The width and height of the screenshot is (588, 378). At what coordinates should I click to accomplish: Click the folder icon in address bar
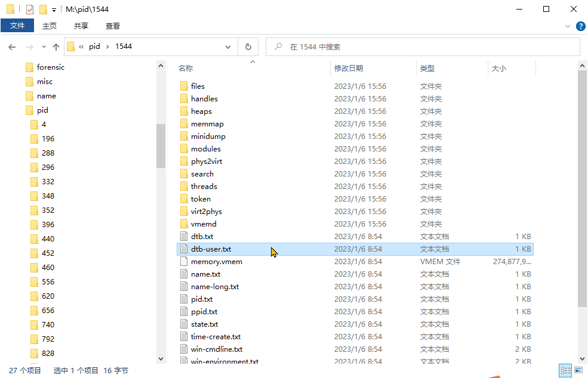click(x=70, y=47)
